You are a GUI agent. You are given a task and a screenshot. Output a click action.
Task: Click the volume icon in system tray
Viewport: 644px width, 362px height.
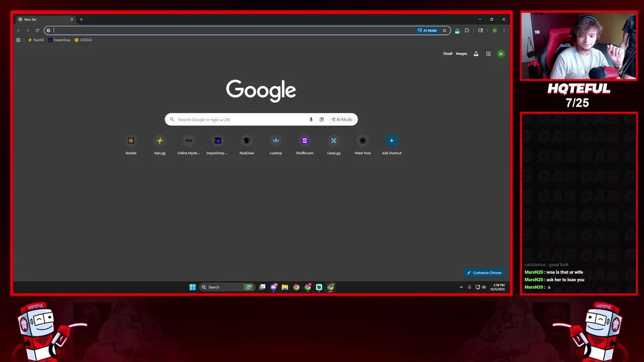point(484,287)
